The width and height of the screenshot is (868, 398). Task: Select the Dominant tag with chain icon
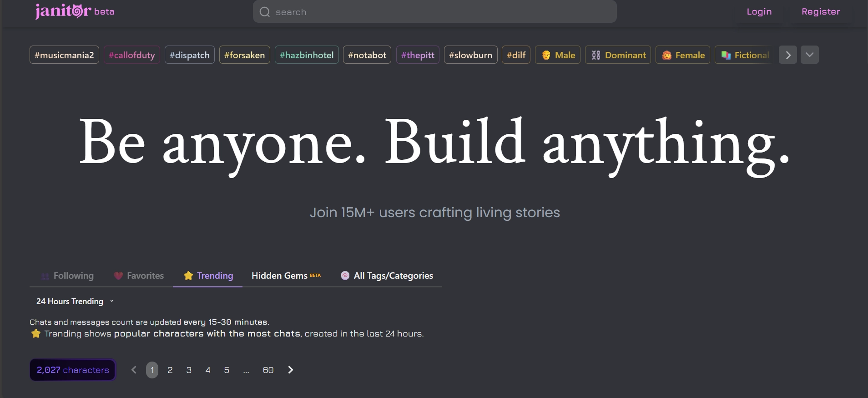[x=618, y=55]
